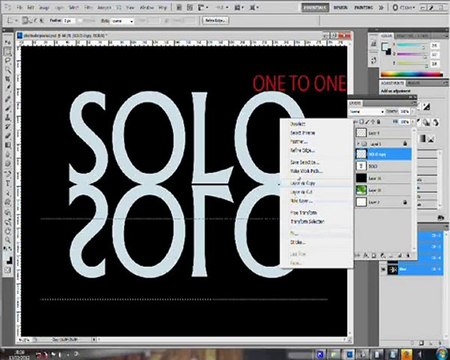Switch to the Adjustments panel tab
450x360 pixels.
click(393, 83)
